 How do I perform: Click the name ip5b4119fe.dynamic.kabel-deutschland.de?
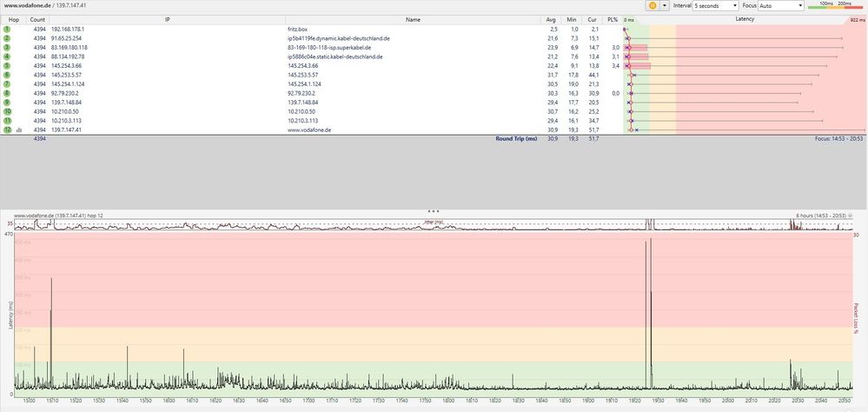coord(340,38)
